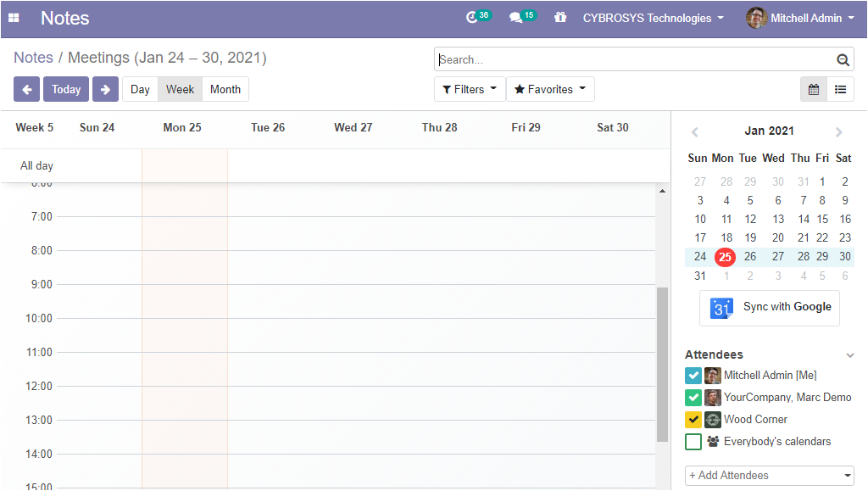Click the Notes app title
The height and width of the screenshot is (491, 868).
64,18
